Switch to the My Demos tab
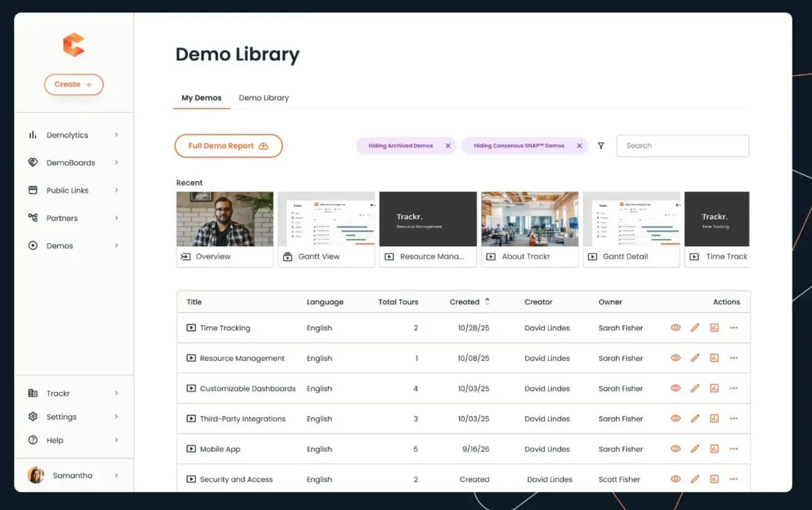The width and height of the screenshot is (812, 510). pyautogui.click(x=202, y=98)
